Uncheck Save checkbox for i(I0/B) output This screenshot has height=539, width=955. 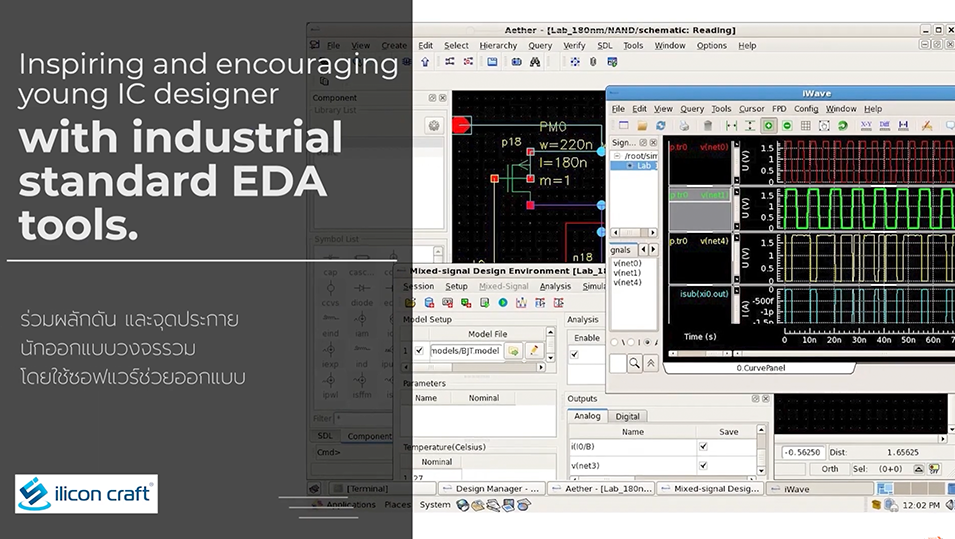[x=703, y=448]
